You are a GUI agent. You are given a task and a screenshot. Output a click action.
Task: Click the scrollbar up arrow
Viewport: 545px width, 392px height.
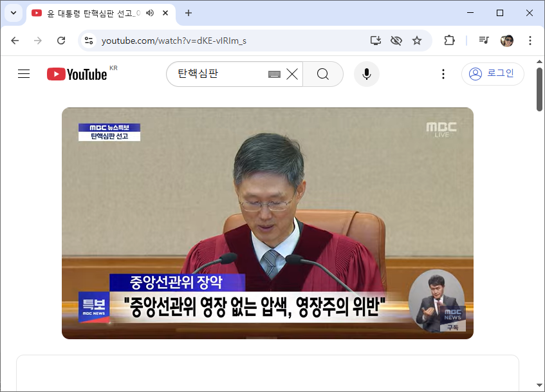point(539,62)
